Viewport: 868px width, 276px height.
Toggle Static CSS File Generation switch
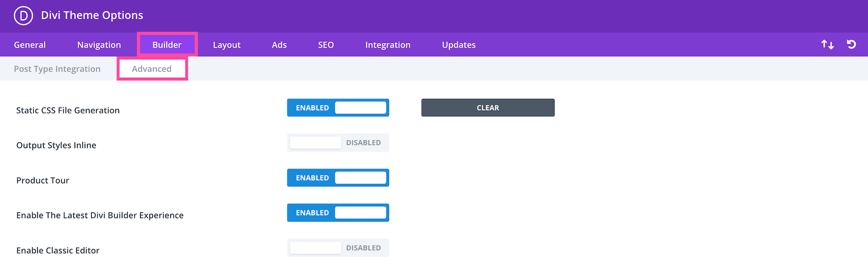point(338,108)
